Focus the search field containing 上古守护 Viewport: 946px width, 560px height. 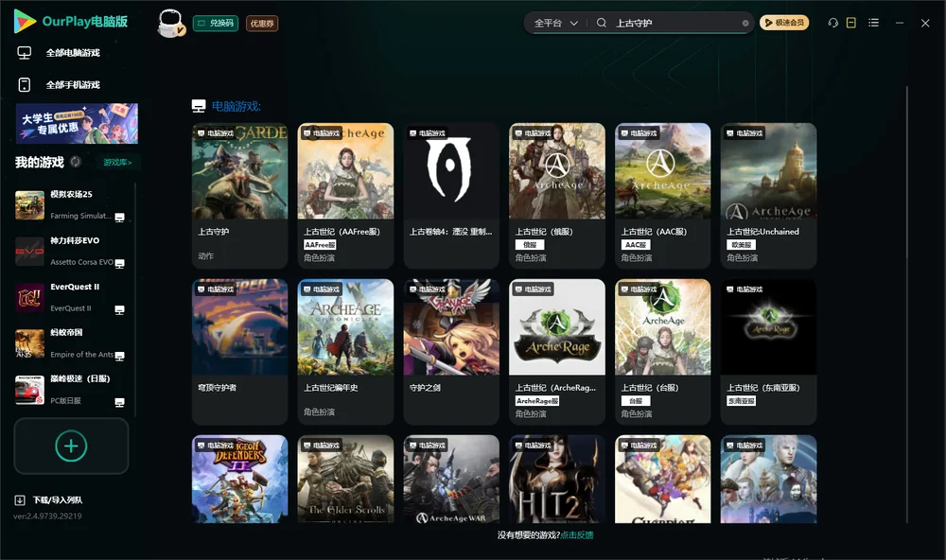pos(675,23)
